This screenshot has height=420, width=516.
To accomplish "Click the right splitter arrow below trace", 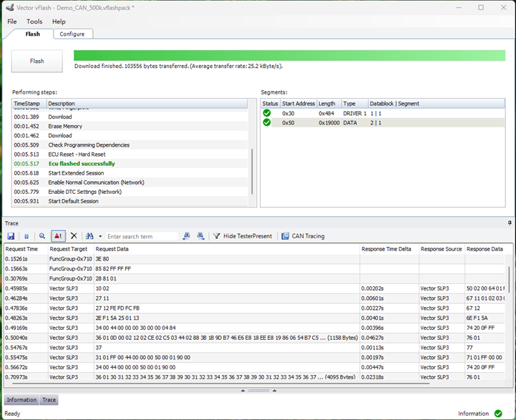I will click(x=274, y=391).
